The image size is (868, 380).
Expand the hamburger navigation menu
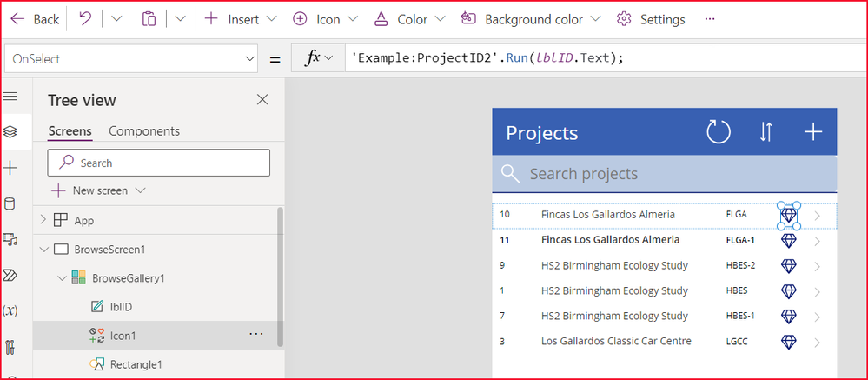[x=10, y=97]
